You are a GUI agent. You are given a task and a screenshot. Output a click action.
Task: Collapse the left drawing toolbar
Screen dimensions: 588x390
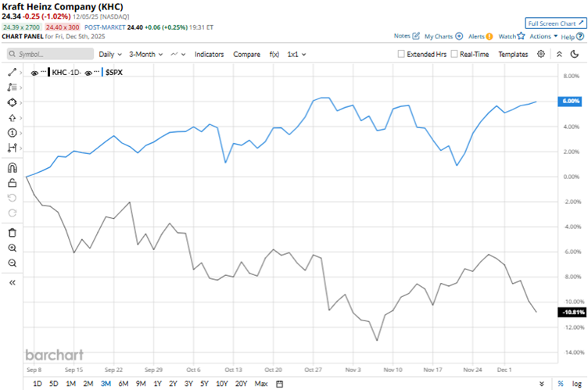[12, 282]
